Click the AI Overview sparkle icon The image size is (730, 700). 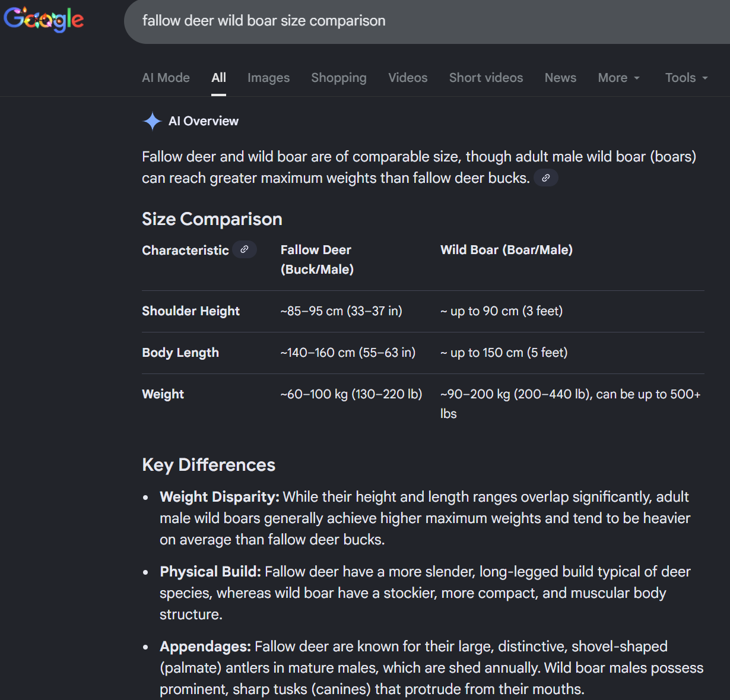[x=153, y=121]
